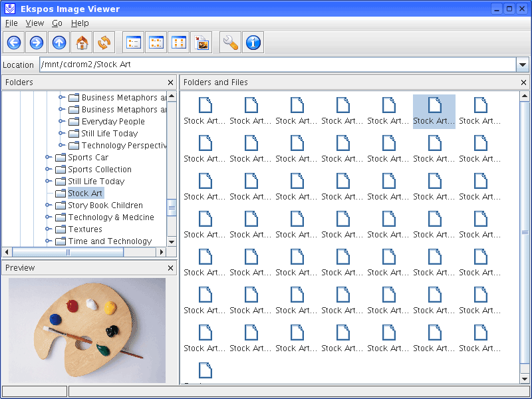
Task: Switch to the first list-style view icon
Action: point(134,43)
